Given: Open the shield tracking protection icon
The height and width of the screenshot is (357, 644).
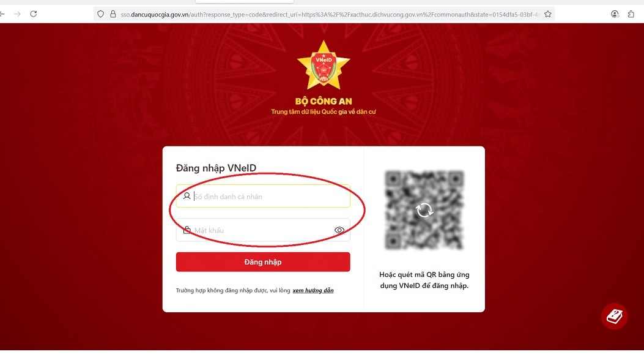Looking at the screenshot, I should click(x=101, y=14).
